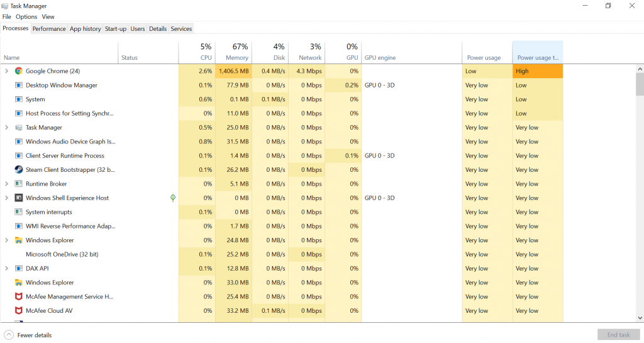Click the 2.6% CPU cell for Chrome
Image resolution: width=644 pixels, height=343 pixels.
197,71
